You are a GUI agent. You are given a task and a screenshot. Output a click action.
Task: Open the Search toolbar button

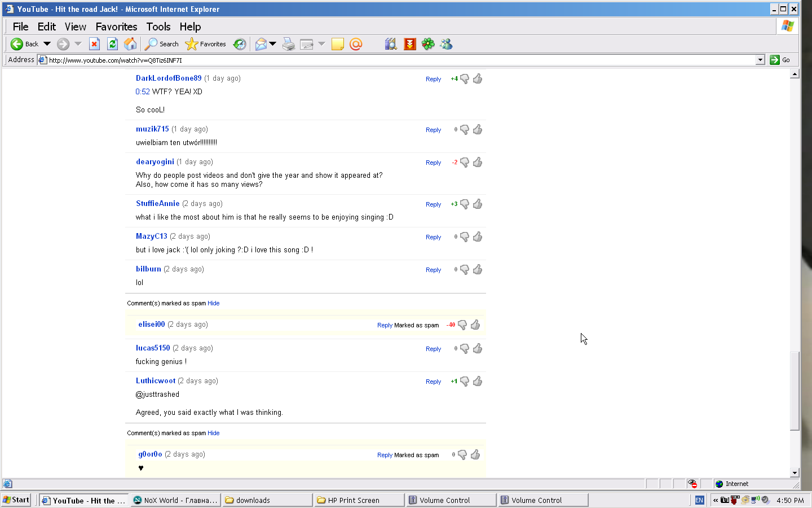(162, 44)
